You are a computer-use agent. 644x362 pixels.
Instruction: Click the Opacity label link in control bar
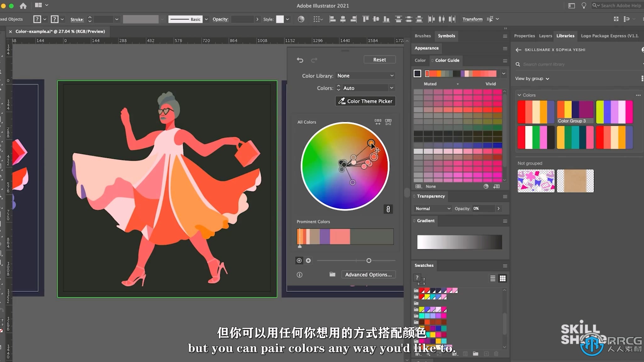tap(220, 19)
